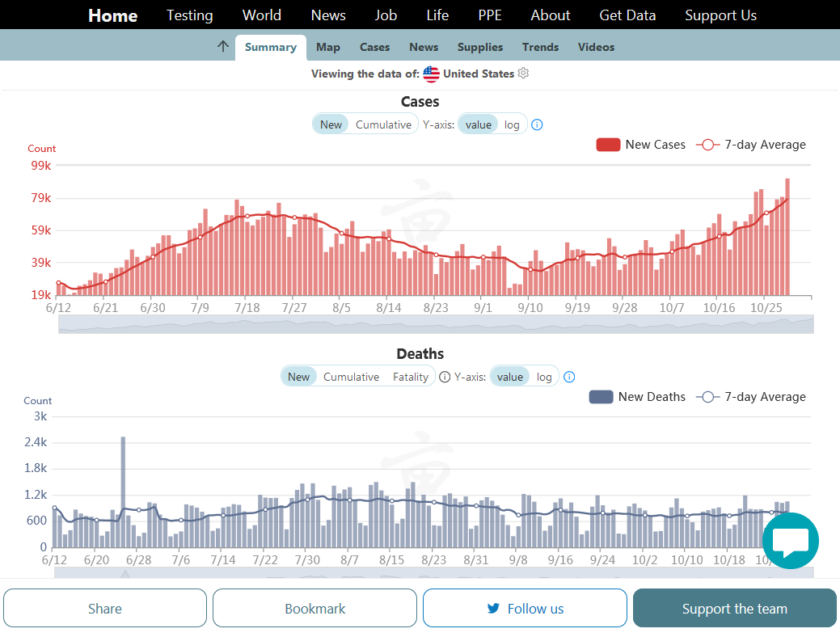The image size is (840, 637).
Task: Toggle the Deaths 7-day Average legend item
Action: pyautogui.click(x=752, y=397)
